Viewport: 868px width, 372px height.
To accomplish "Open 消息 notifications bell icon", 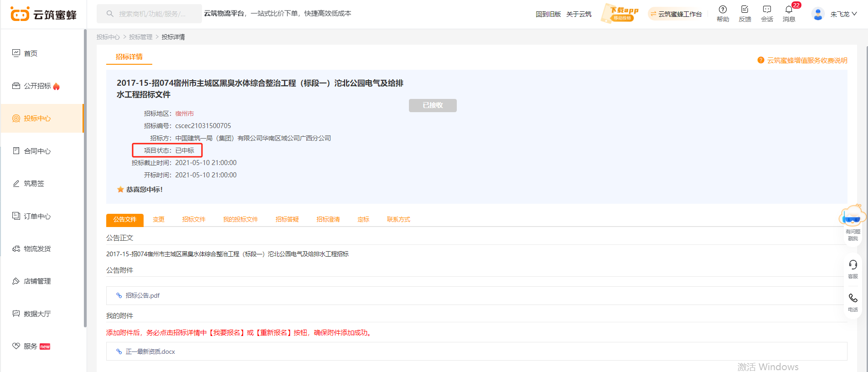I will tap(789, 10).
